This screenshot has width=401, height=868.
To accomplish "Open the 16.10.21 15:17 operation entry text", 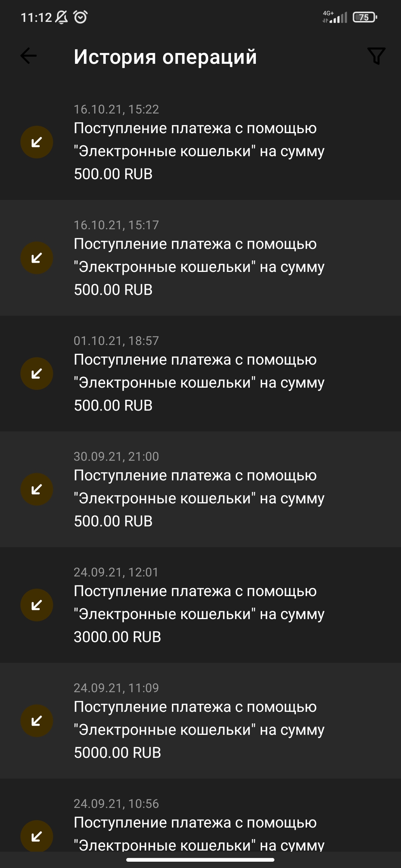I will pos(199,267).
